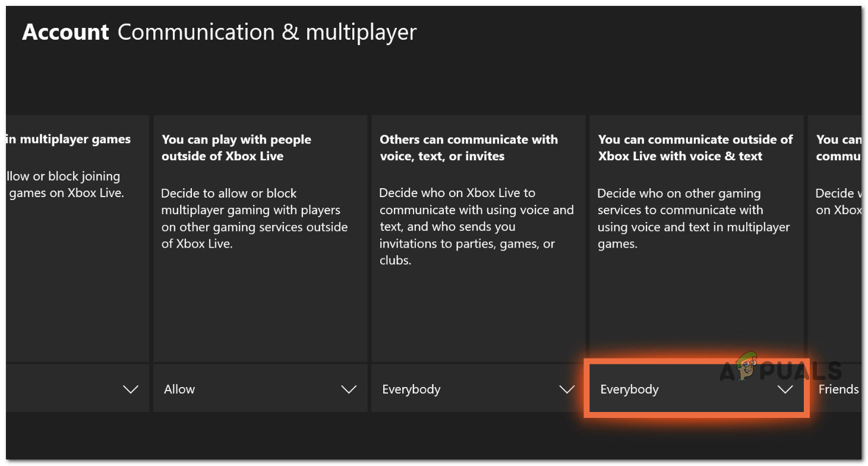The height and width of the screenshot is (466, 868).
Task: Click the description about voice and text on other gaming services
Action: click(693, 218)
